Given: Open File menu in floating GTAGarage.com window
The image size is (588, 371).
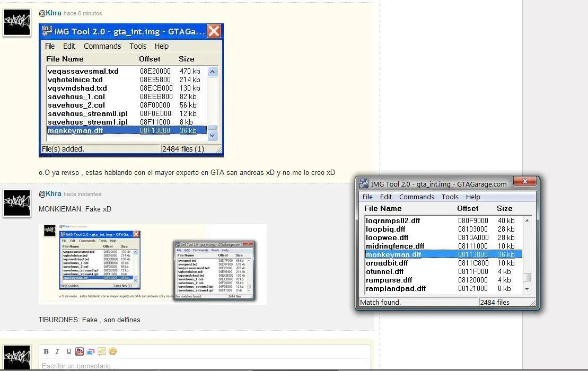Looking at the screenshot, I should pyautogui.click(x=367, y=197).
